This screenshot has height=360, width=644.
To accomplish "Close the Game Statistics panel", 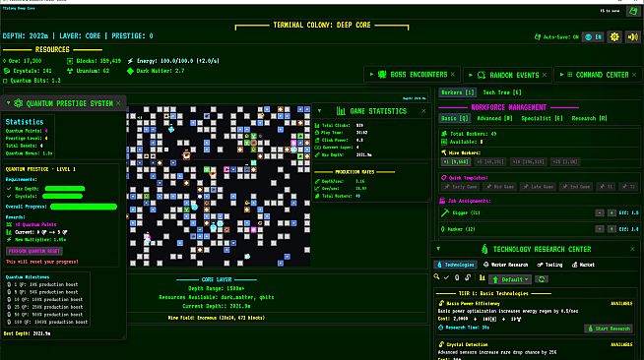I will pos(423,111).
